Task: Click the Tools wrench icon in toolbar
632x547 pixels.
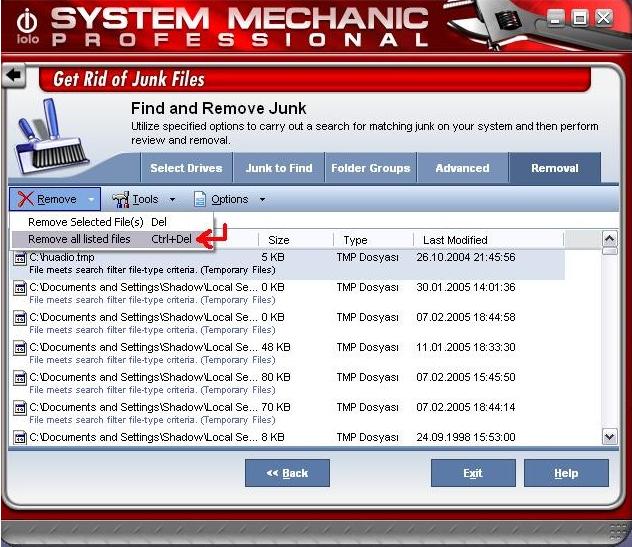Action: point(121,199)
